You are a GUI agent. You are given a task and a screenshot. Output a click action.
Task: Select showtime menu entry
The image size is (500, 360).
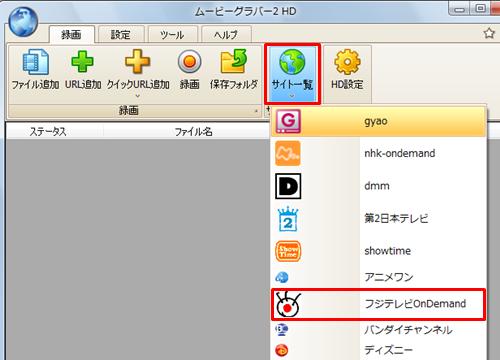(379, 251)
